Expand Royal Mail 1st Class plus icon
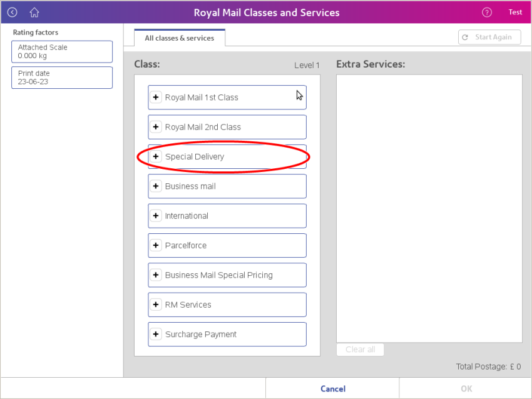532x399 pixels. tap(156, 98)
